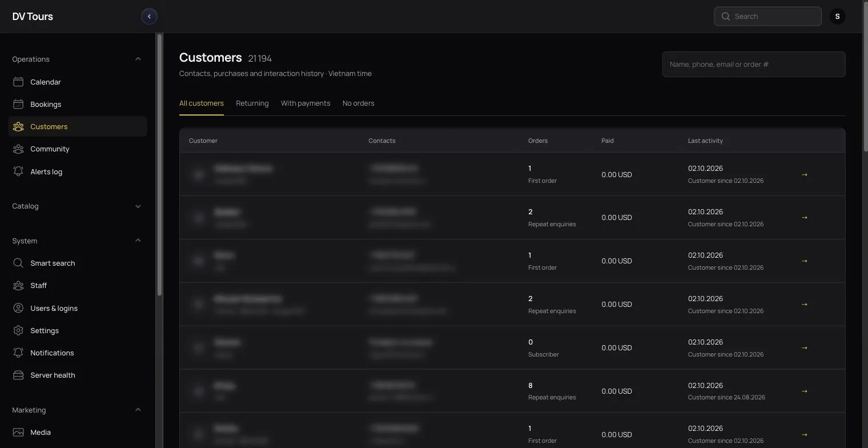
Task: Click the DV Tours logo text
Action: coord(33,16)
